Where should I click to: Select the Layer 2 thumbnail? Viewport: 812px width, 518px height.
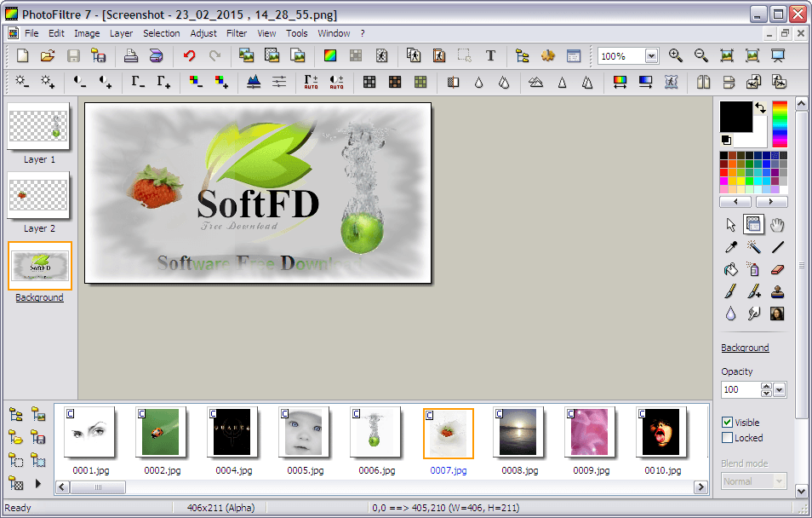click(39, 195)
